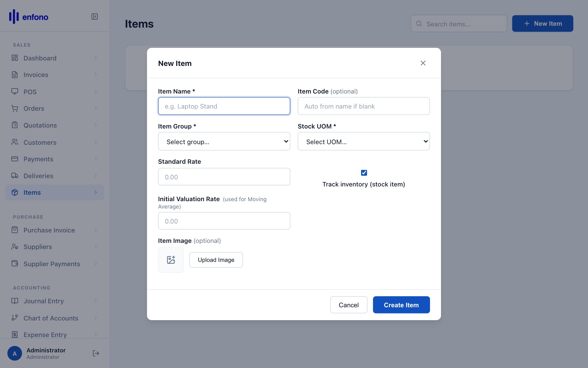Screen dimensions: 588x368
Task: Click the sidebar collapse icon next to enfono logo
Action: click(x=94, y=17)
